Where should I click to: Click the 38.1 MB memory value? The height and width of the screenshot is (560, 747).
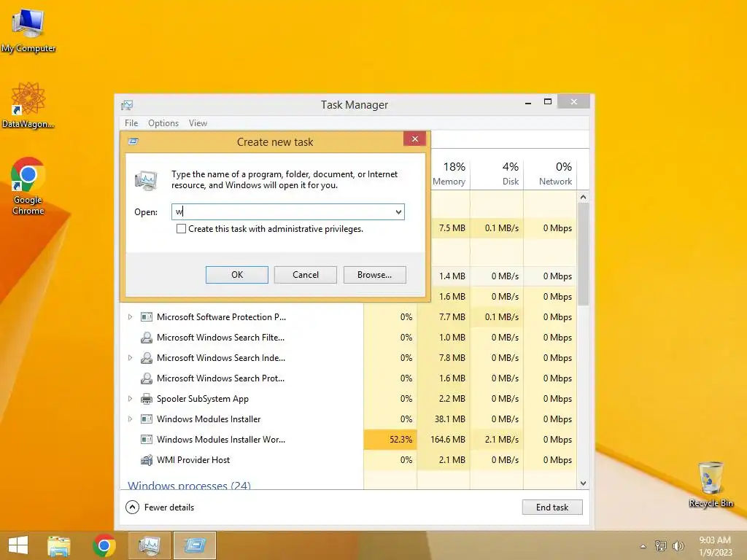(449, 419)
